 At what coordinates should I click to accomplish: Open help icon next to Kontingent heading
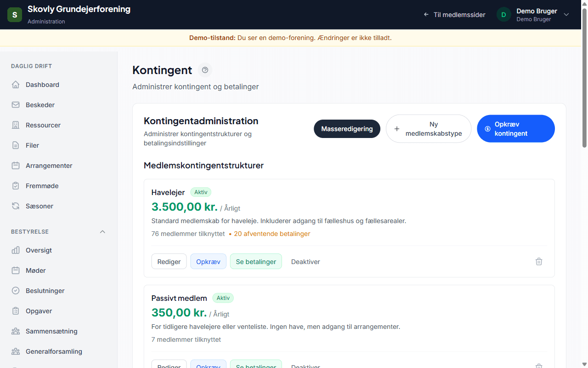coord(205,70)
